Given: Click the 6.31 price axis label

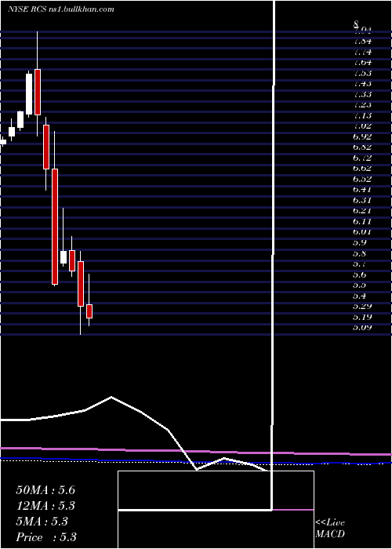Looking at the screenshot, I should click(362, 200).
